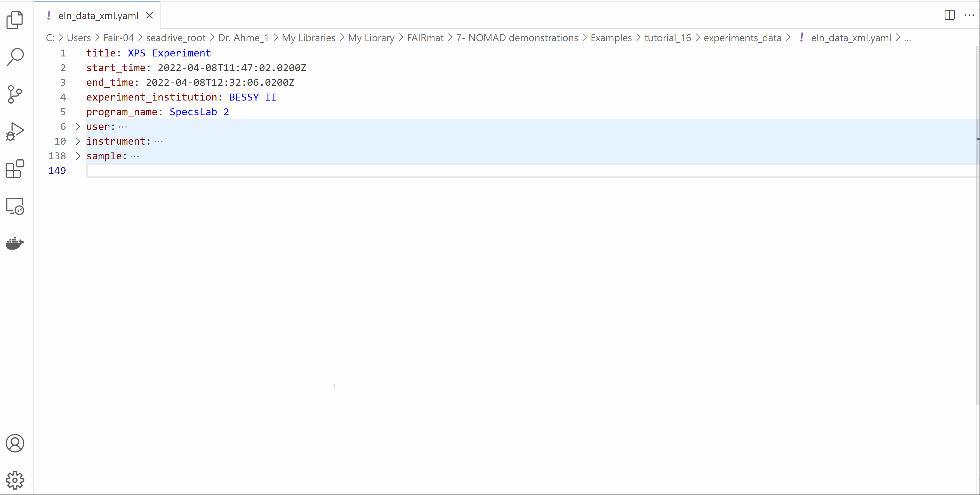
Task: Select the eln_data_xml.yaml editor tab
Action: (98, 15)
